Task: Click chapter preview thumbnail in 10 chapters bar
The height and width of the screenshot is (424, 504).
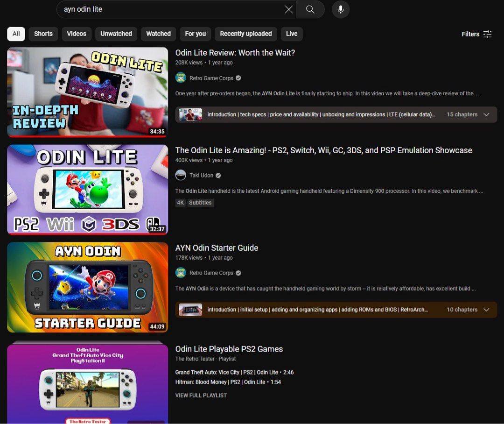Action: tap(190, 310)
